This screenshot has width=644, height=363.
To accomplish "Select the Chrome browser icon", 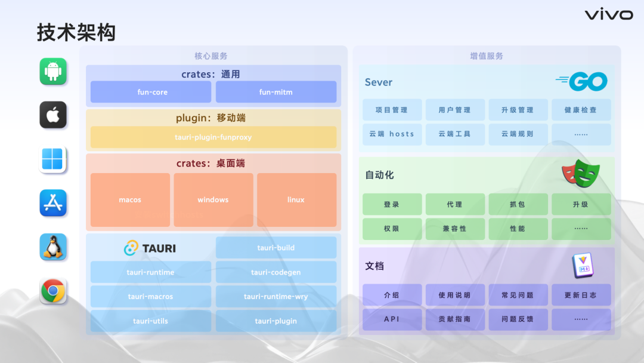I will pyautogui.click(x=52, y=291).
